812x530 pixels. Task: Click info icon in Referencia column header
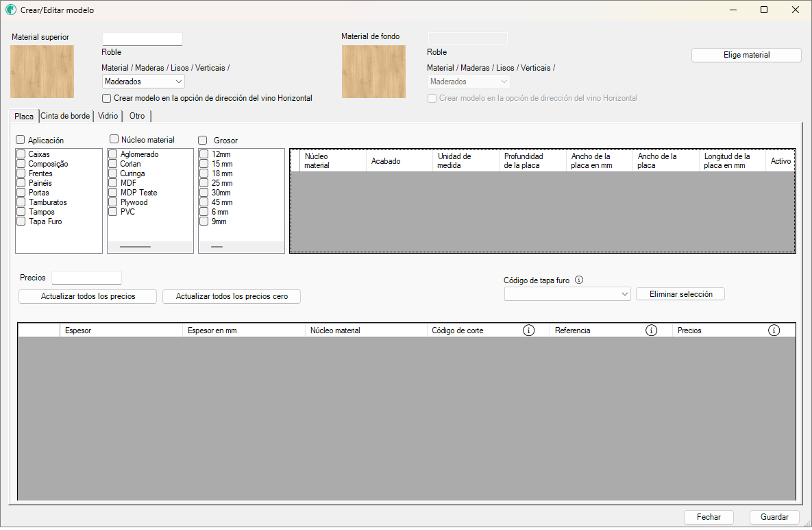(651, 330)
